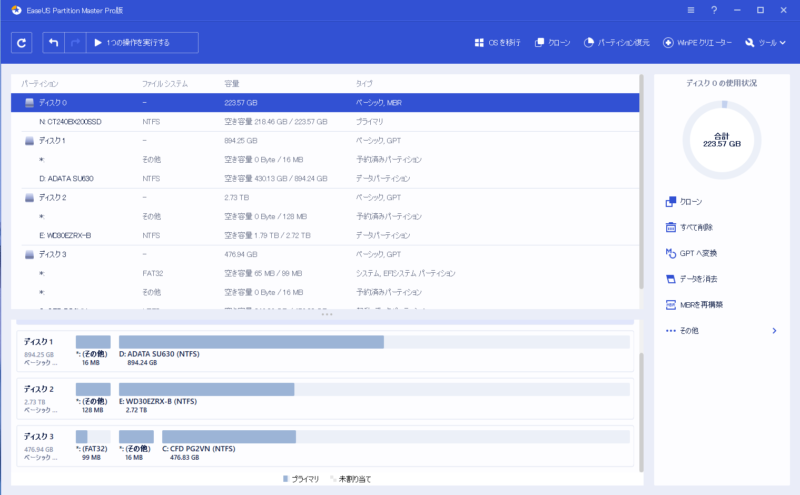Image resolution: width=800 pixels, height=495 pixels.
Task: Select the 16 MB reserved row under ディスク 1
Action: coord(325,160)
